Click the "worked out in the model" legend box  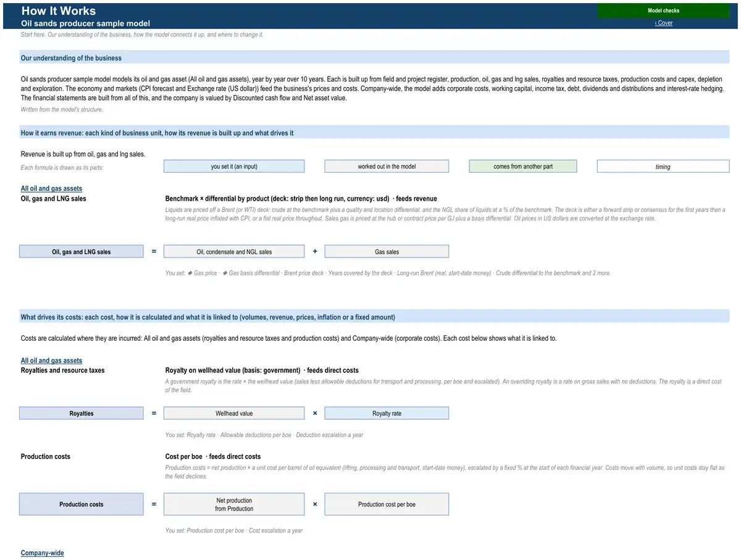[387, 166]
